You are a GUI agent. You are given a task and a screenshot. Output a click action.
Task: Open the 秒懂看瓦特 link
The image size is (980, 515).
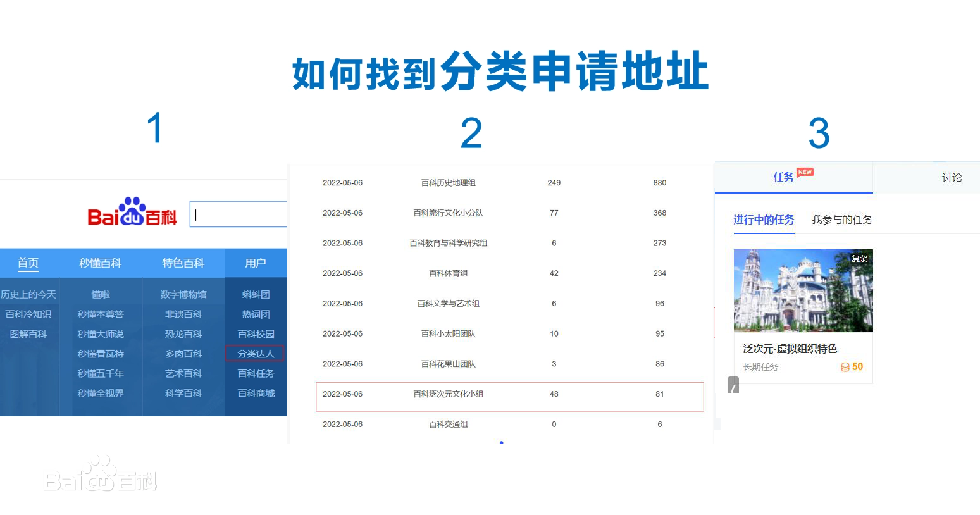(x=101, y=354)
